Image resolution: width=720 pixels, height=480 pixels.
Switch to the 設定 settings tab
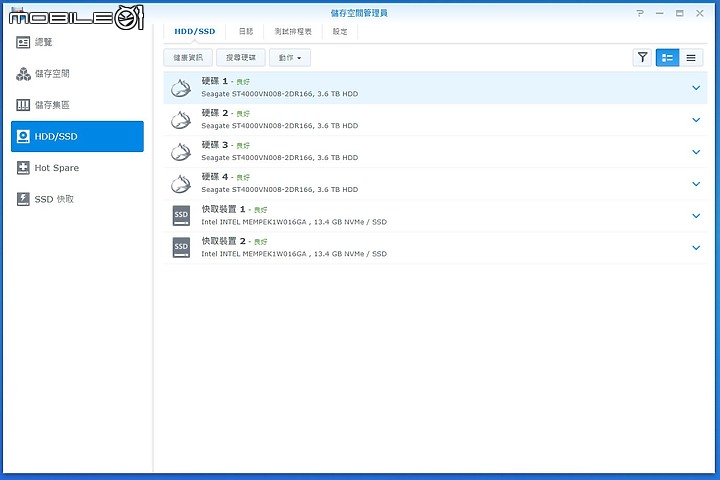[340, 31]
